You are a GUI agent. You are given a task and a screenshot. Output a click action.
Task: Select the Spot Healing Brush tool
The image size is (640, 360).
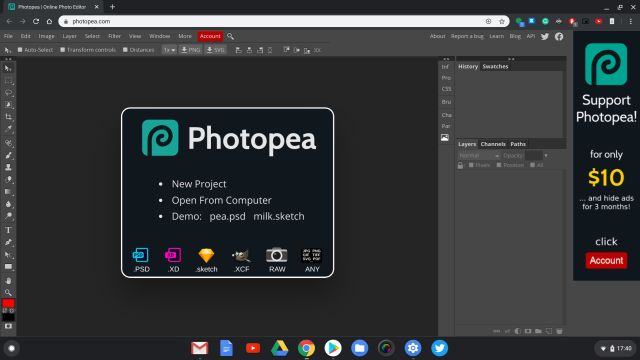click(8, 143)
